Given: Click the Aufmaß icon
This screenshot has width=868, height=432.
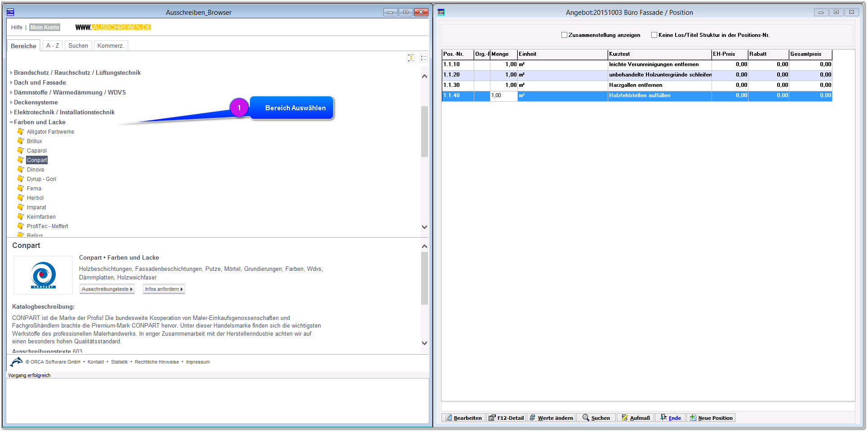Looking at the screenshot, I should [x=624, y=418].
